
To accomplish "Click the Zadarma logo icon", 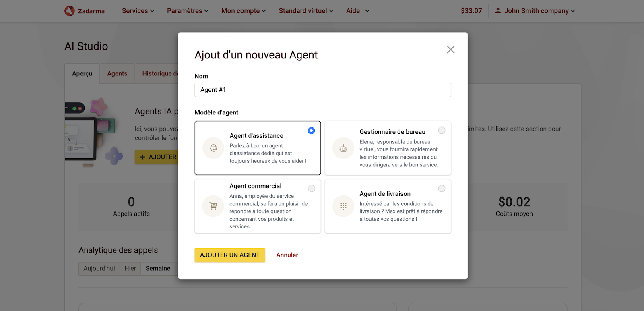I will point(70,11).
